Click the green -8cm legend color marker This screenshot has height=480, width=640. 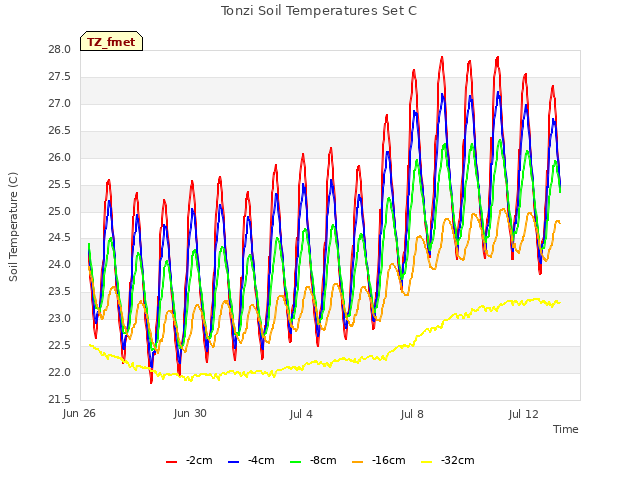coord(296,462)
